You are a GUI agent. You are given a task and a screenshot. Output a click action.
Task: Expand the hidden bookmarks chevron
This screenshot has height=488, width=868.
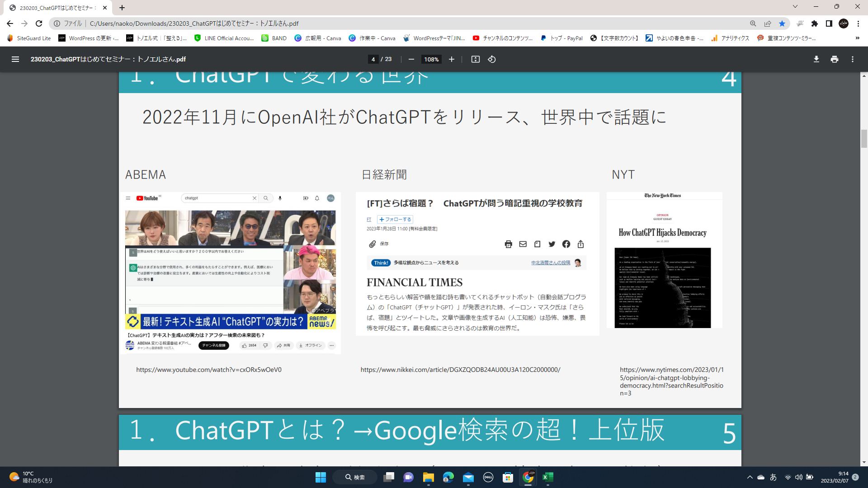click(857, 38)
